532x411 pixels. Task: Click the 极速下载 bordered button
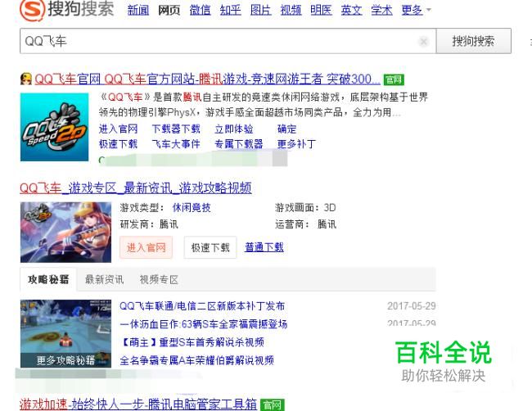210,247
